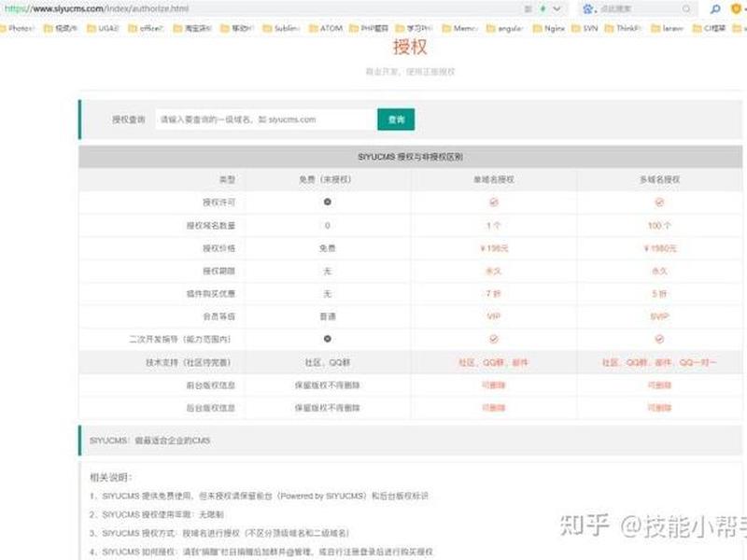This screenshot has width=747, height=560.
Task: Open the Nginx bookmark folder
Action: (549, 29)
